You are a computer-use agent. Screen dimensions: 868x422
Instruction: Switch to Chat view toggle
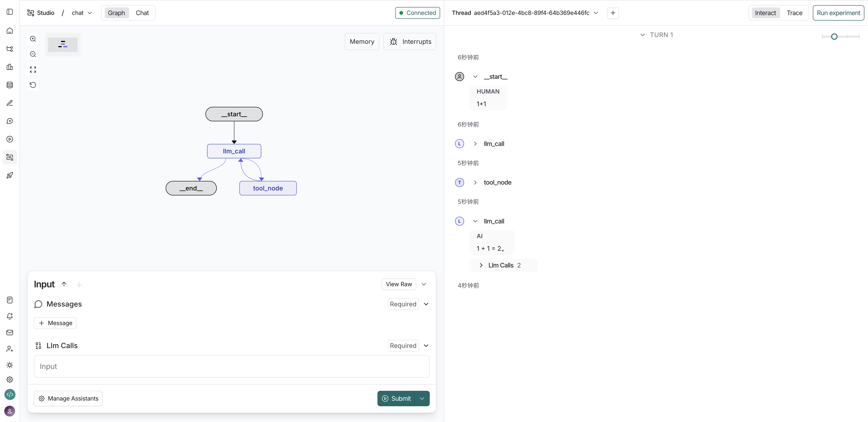(x=142, y=13)
